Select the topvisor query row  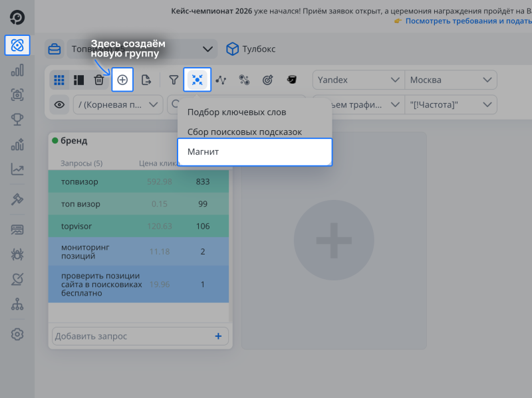[x=138, y=226]
